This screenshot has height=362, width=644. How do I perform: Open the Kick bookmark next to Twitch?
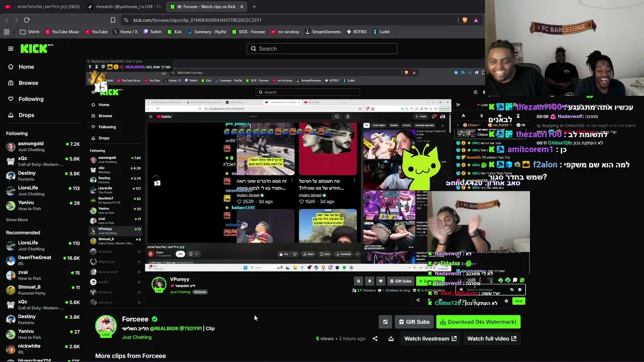click(x=174, y=32)
